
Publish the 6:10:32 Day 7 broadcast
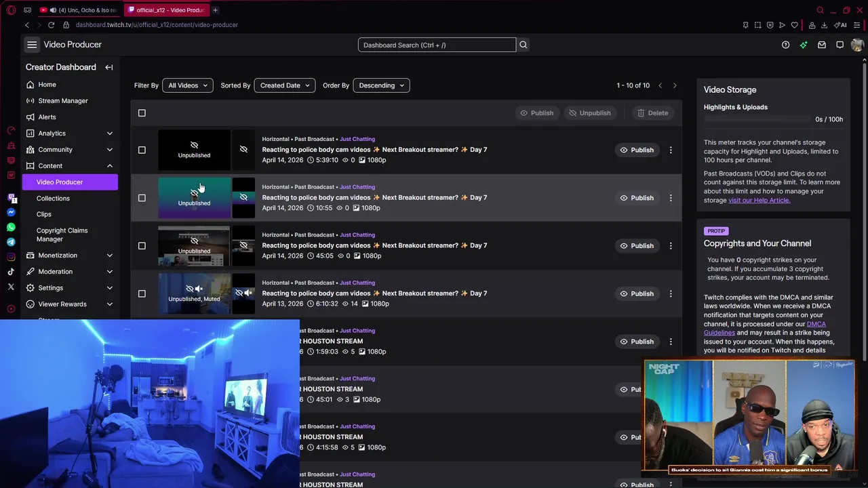637,293
